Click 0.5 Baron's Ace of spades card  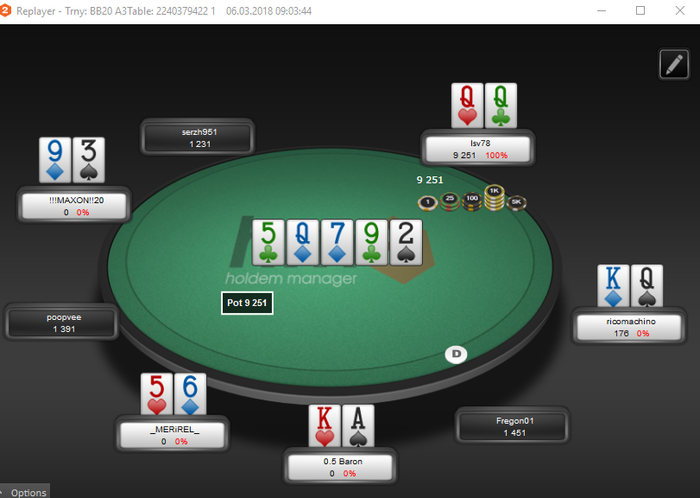point(358,426)
